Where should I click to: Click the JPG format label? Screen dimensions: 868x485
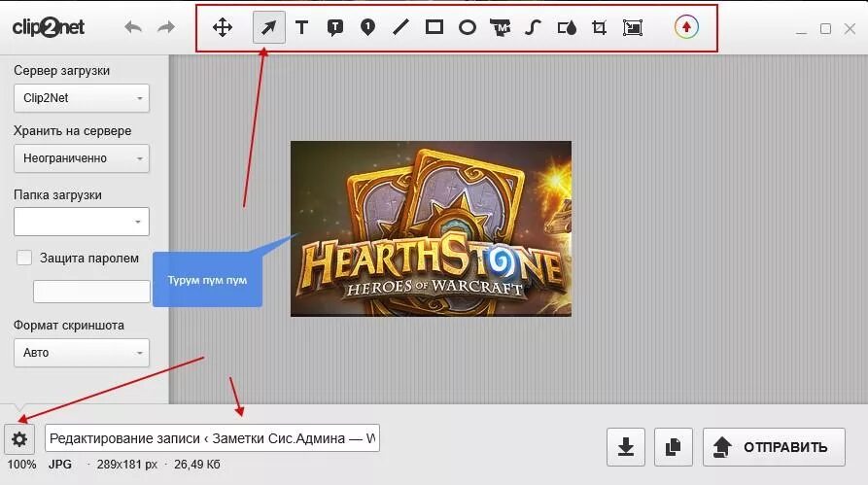click(60, 465)
